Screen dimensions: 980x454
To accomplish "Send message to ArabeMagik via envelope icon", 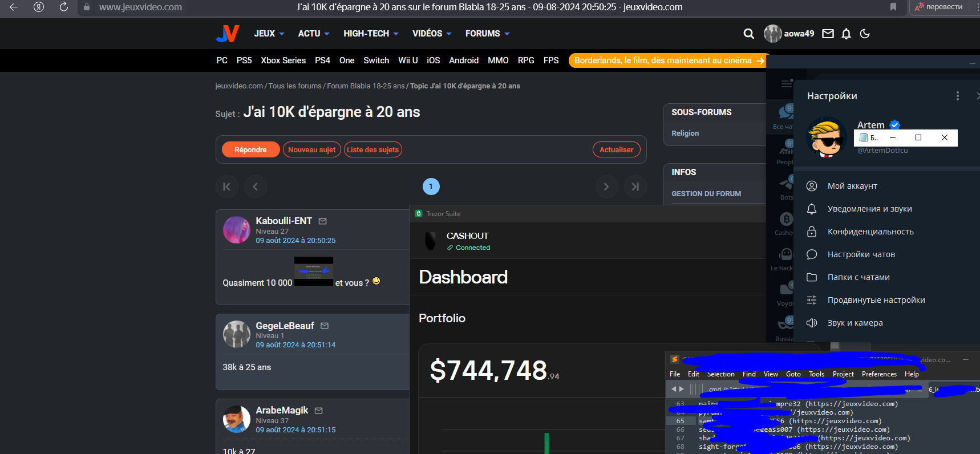I will coord(318,411).
